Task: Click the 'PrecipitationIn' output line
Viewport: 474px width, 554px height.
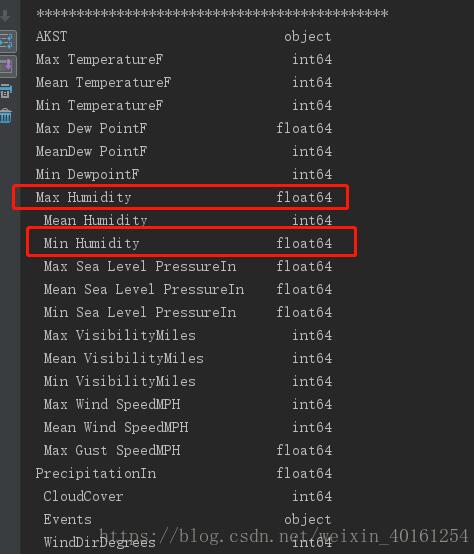Action: [184, 473]
